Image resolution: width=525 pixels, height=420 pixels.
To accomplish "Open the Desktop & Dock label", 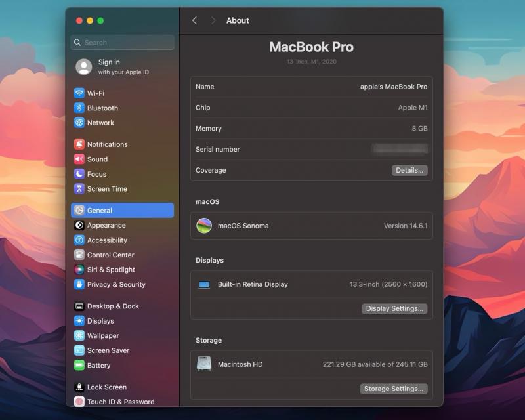I will click(113, 306).
